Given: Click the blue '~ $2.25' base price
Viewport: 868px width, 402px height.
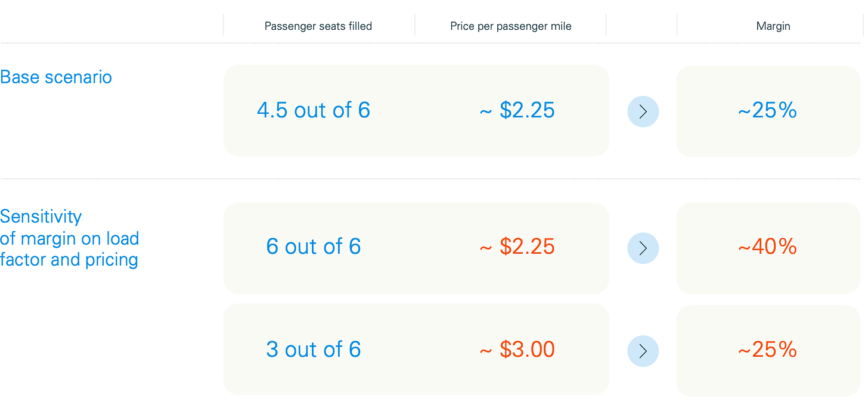Looking at the screenshot, I should point(517,110).
